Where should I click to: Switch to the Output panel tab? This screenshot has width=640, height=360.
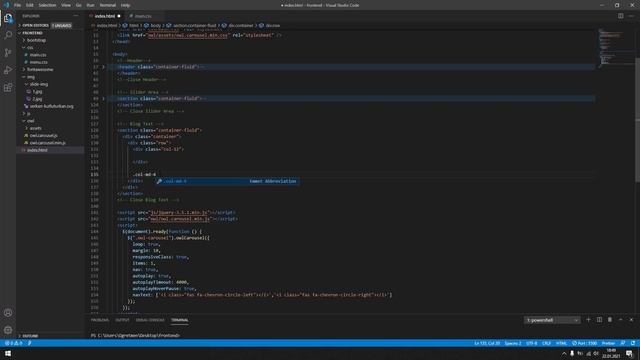(122, 320)
